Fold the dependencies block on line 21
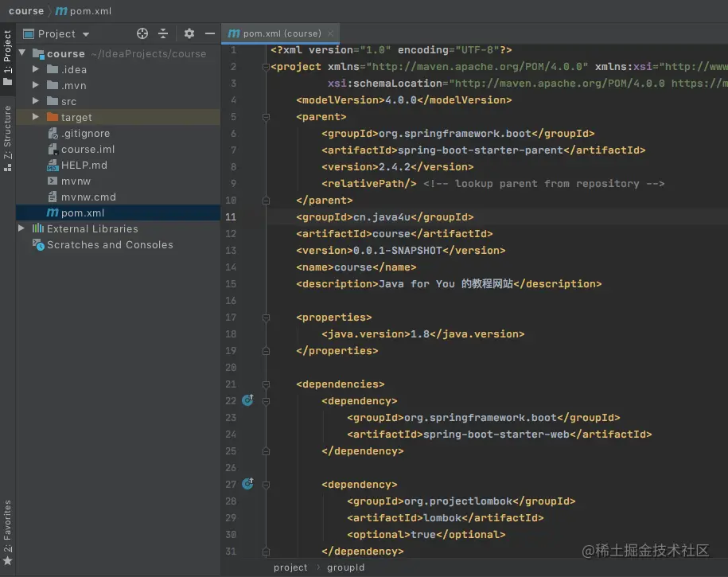This screenshot has height=577, width=728. click(266, 384)
